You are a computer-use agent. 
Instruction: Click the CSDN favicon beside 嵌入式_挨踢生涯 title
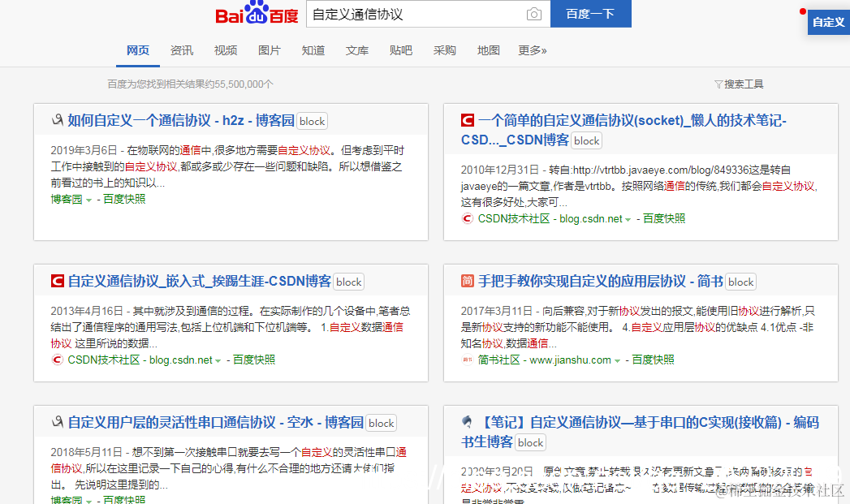pos(58,281)
